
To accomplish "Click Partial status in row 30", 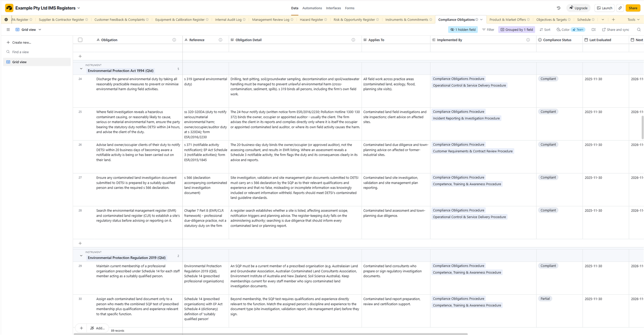I will [x=545, y=299].
